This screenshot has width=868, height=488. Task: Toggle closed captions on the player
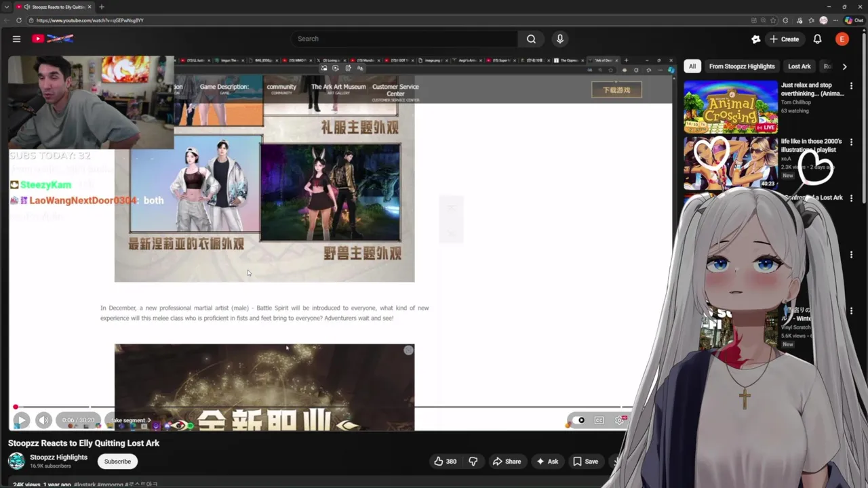[599, 420]
